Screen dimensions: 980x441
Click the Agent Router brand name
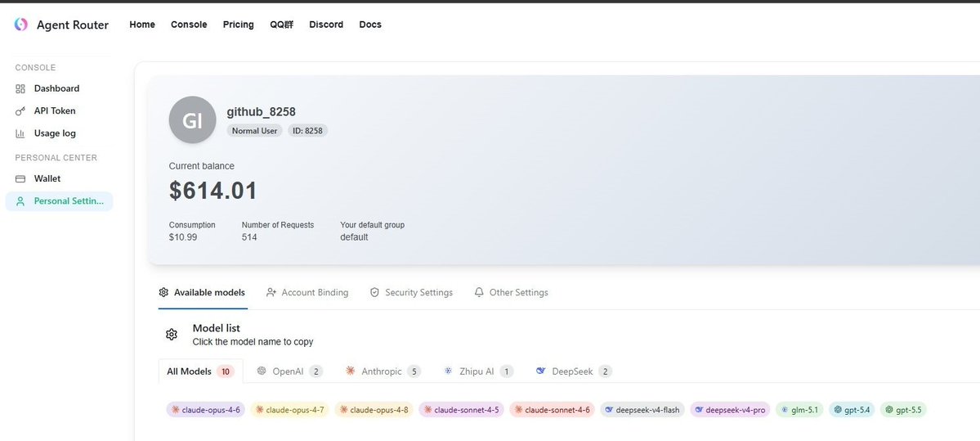coord(73,25)
